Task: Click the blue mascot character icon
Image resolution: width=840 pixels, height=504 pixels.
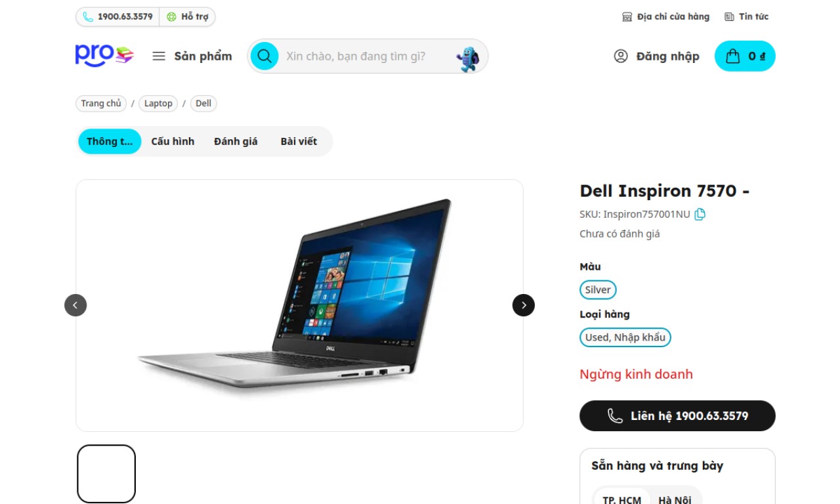Action: point(468,59)
